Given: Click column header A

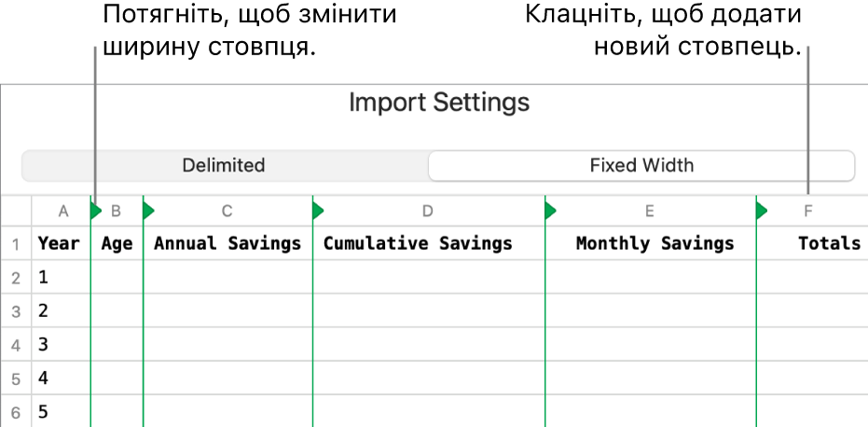Looking at the screenshot, I should pyautogui.click(x=62, y=212).
